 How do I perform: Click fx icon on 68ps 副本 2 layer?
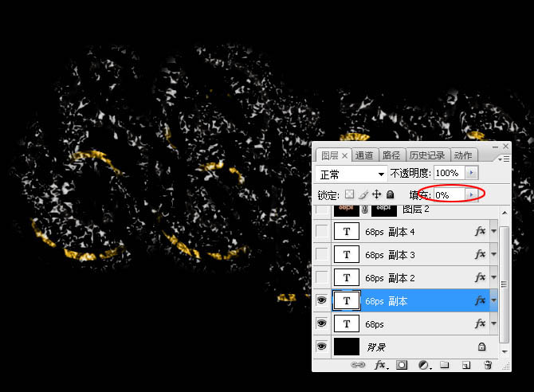coord(480,277)
